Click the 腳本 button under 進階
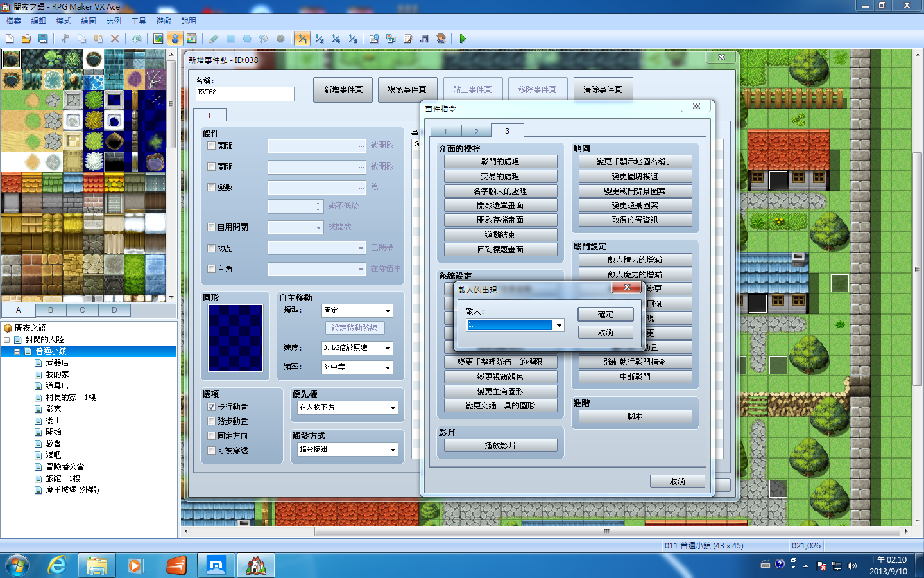The image size is (924, 578). coord(635,417)
